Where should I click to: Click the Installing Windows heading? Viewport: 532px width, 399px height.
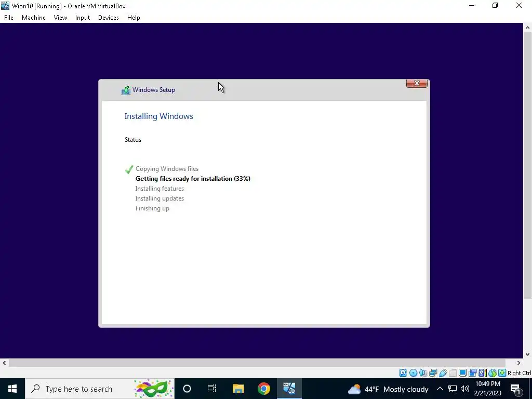[159, 116]
